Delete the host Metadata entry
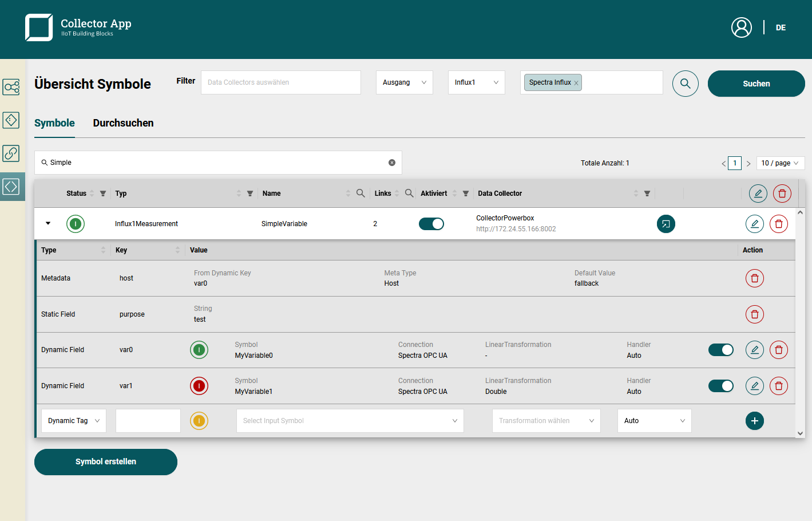The height and width of the screenshot is (521, 812). pyautogui.click(x=754, y=278)
